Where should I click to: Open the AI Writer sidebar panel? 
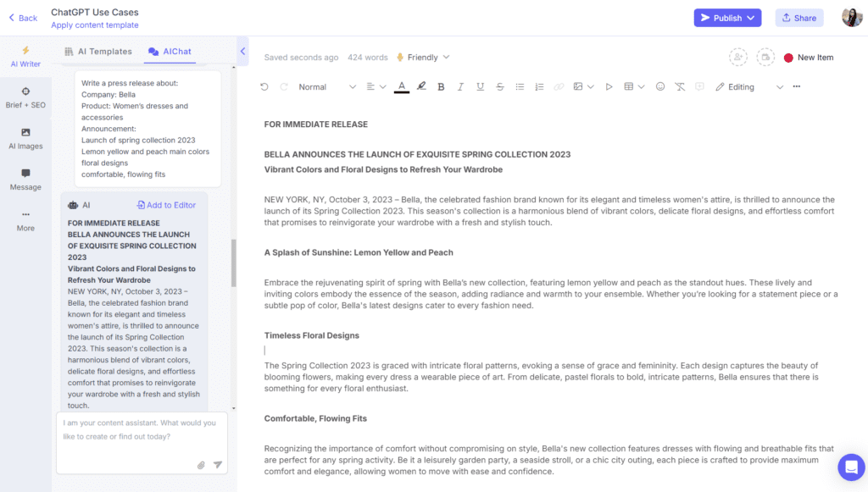[25, 57]
